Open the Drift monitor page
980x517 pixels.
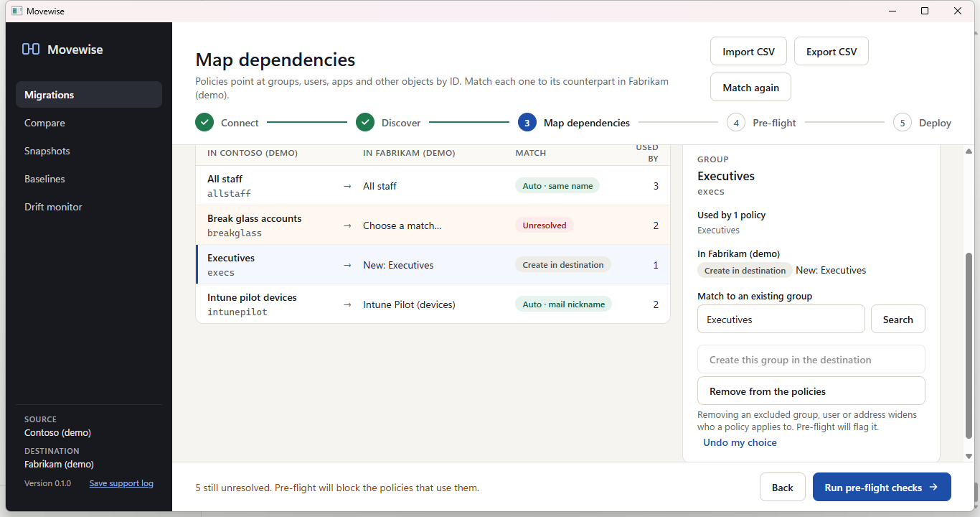point(89,207)
